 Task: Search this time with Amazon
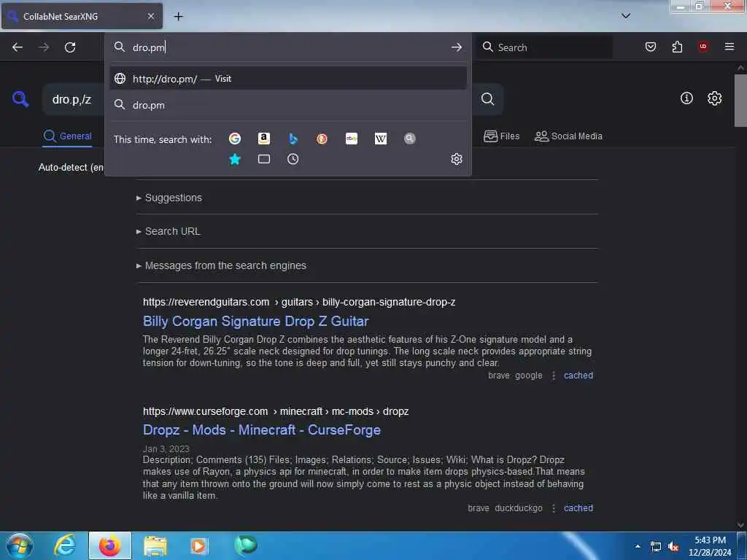[x=264, y=139]
